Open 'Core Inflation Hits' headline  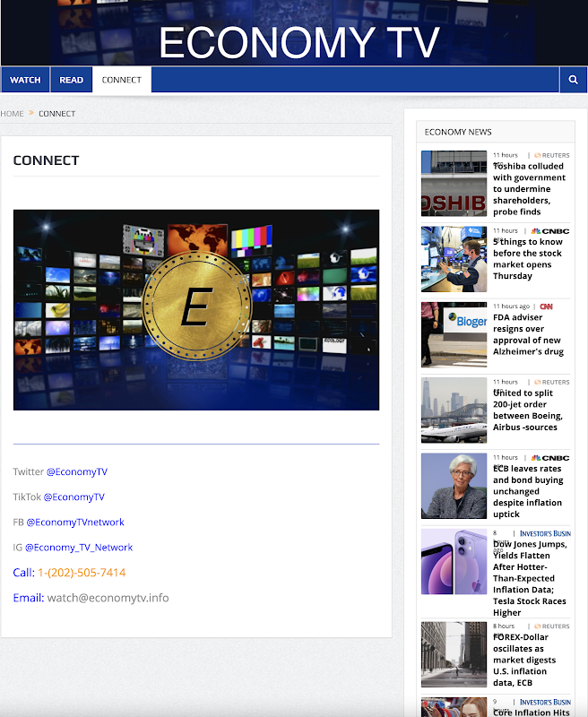[x=532, y=713]
